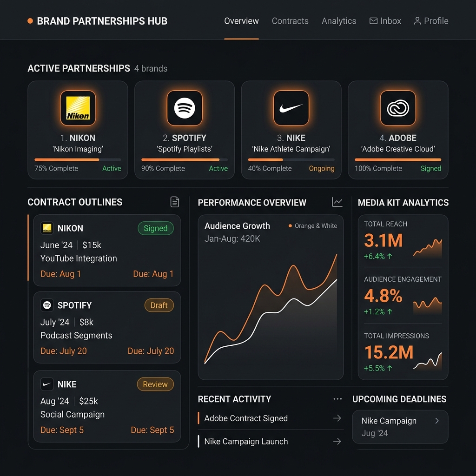Click the small Spotify icon in contract list
476x476 pixels.
coord(47,305)
